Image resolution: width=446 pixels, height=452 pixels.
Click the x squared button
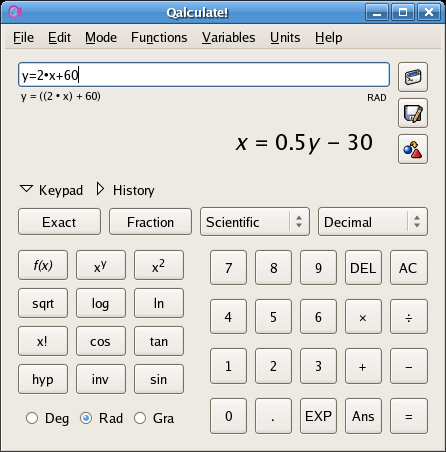[x=159, y=265]
